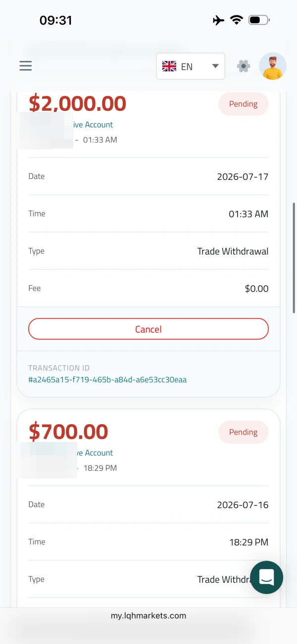Open Live Account link under $700.00
297x644 pixels.
pyautogui.click(x=93, y=453)
